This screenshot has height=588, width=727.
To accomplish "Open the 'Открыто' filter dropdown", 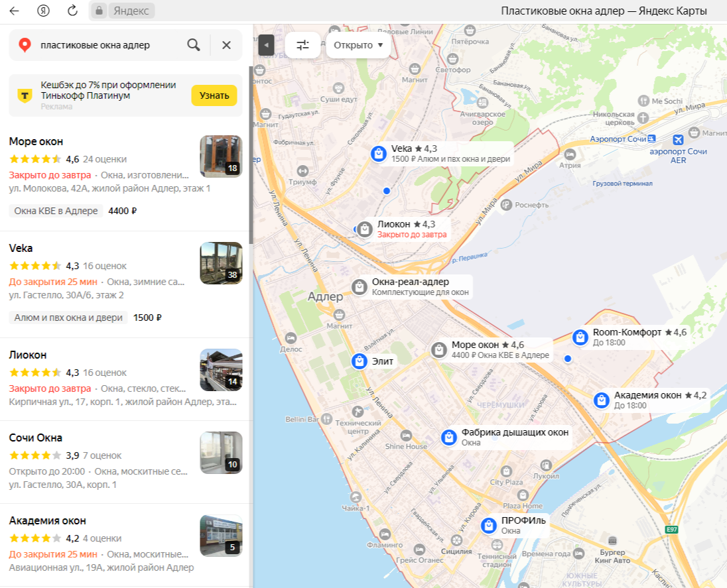I will 358,45.
